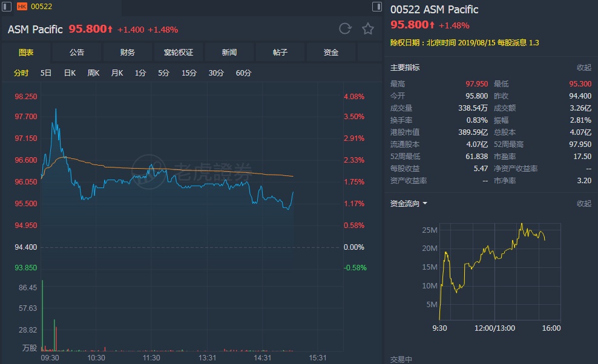Click the refresh quote icon
Viewport: 598px width, 364px height.
click(x=345, y=28)
